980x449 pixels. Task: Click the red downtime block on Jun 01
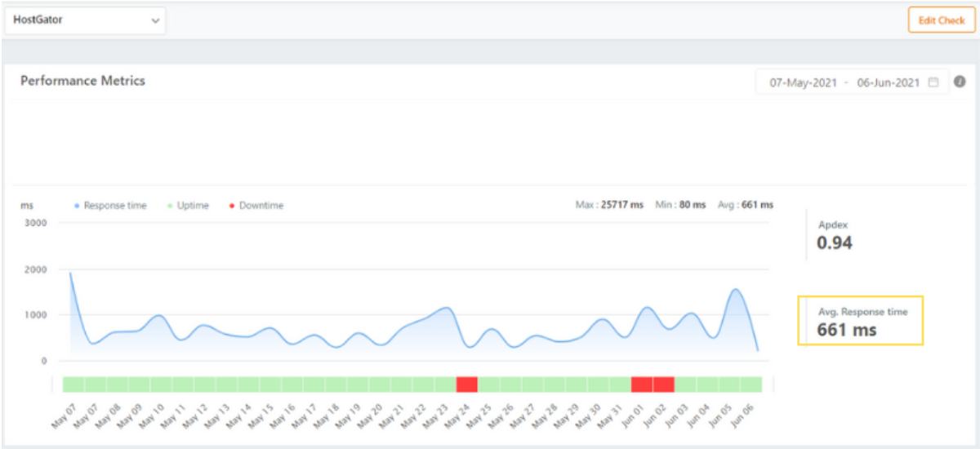click(x=641, y=385)
